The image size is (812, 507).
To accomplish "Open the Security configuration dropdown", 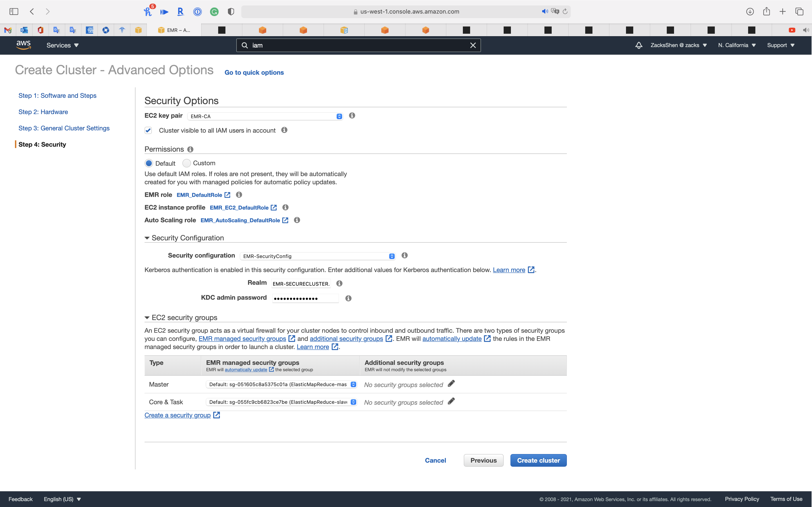I will 317,256.
